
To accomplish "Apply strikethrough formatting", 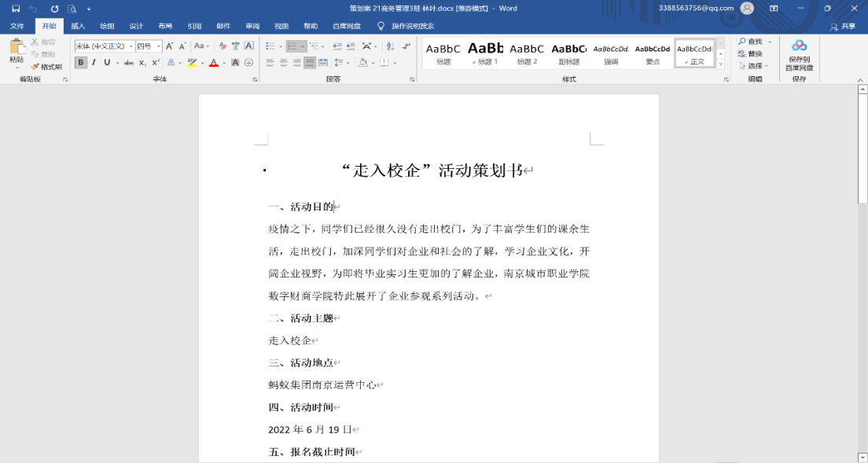I will [129, 63].
